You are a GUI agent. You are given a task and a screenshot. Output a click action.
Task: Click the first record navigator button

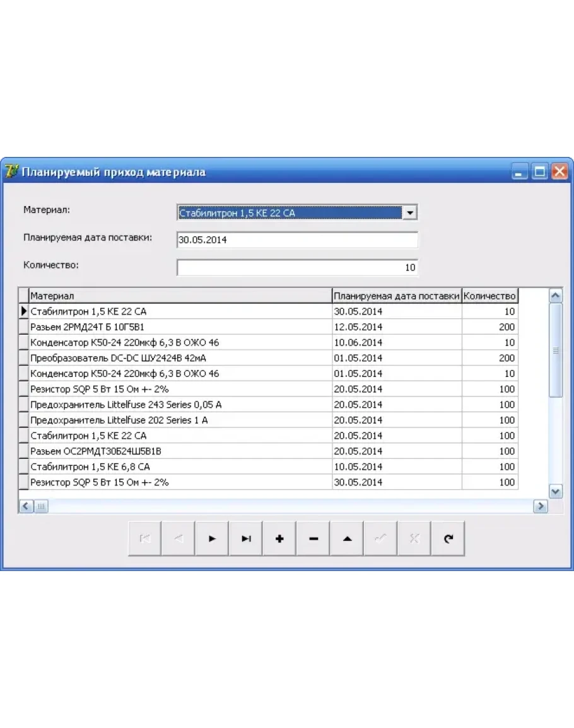144,538
